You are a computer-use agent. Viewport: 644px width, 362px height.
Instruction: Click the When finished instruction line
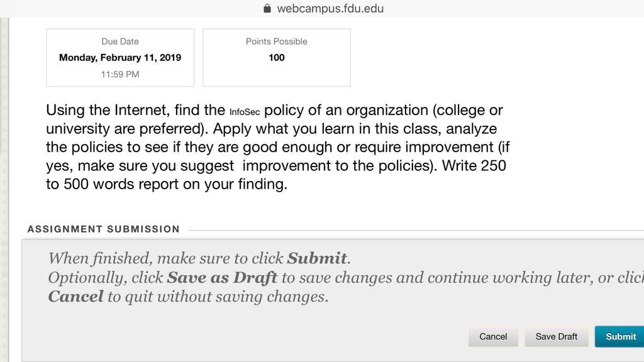pos(199,258)
